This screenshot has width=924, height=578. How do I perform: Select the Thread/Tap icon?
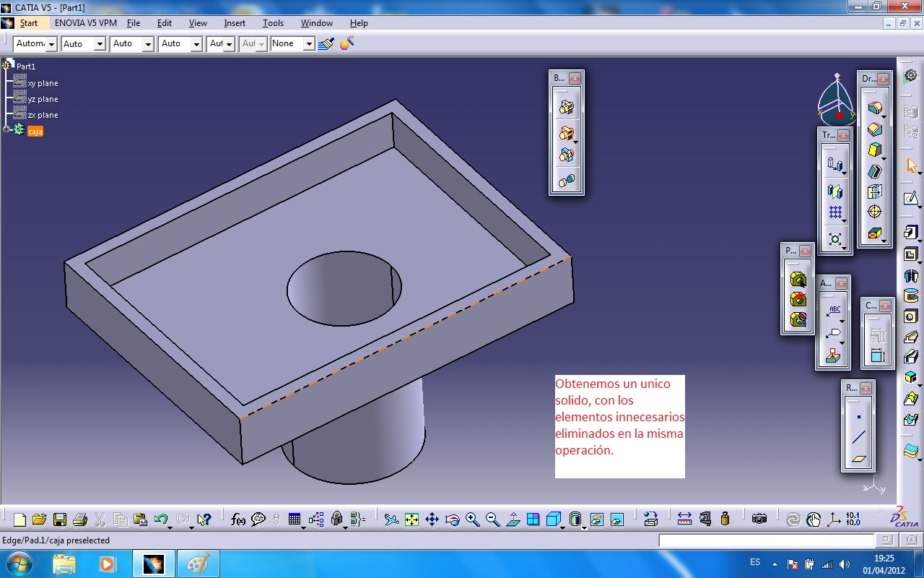(x=875, y=212)
